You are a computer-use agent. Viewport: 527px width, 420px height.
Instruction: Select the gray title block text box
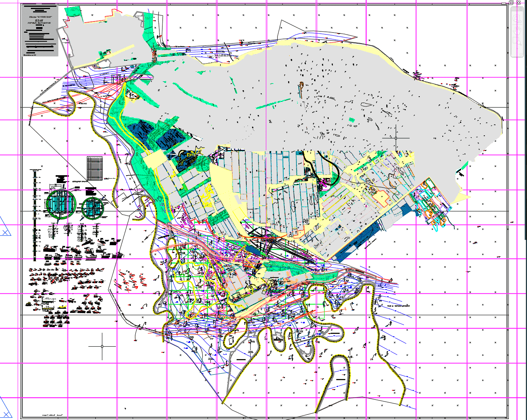pyautogui.click(x=40, y=30)
